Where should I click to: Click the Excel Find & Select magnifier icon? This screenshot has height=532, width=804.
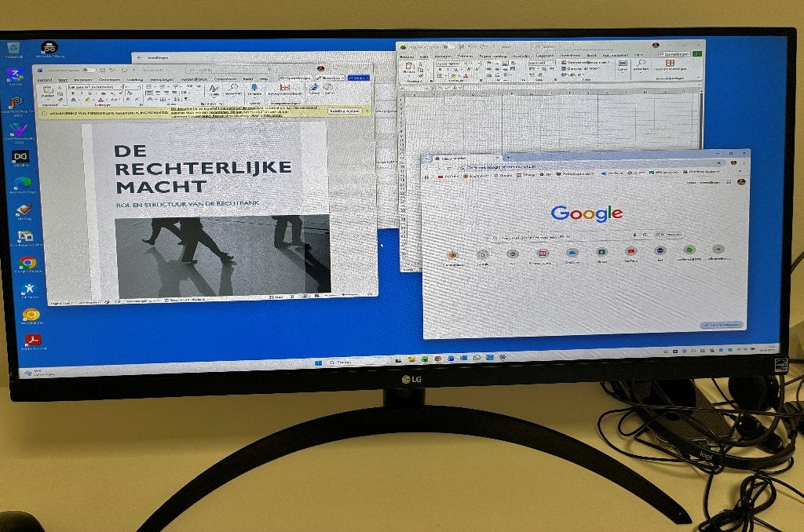point(641,64)
